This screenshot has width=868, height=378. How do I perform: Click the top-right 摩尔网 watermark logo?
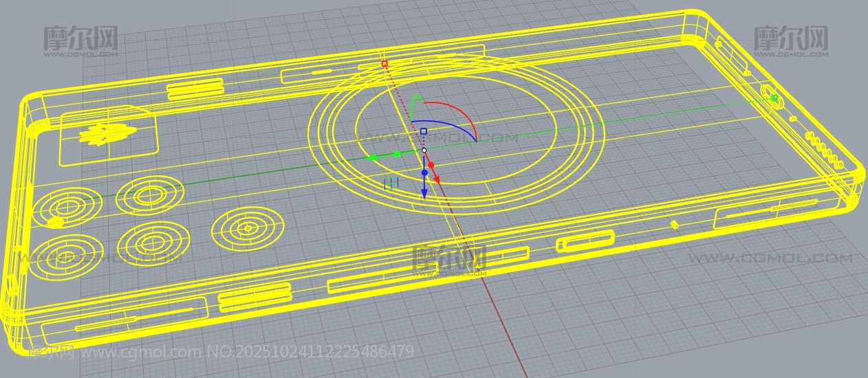(x=790, y=38)
